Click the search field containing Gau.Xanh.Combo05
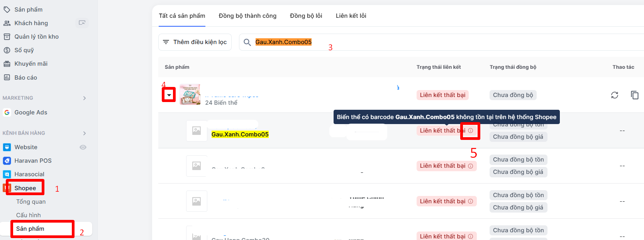This screenshot has width=644, height=240. pyautogui.click(x=441, y=42)
